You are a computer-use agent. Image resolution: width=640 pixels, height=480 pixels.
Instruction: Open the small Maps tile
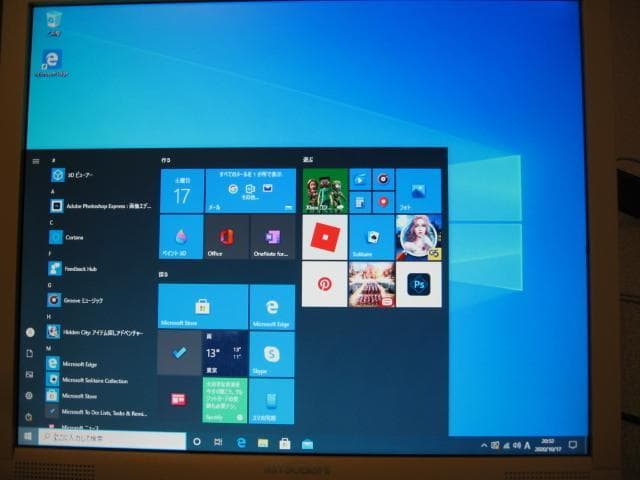coord(383,202)
